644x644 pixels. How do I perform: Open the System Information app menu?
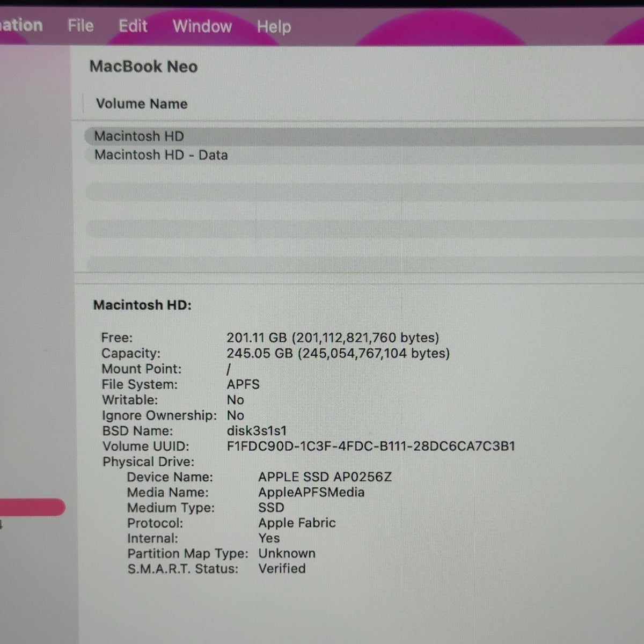21,25
